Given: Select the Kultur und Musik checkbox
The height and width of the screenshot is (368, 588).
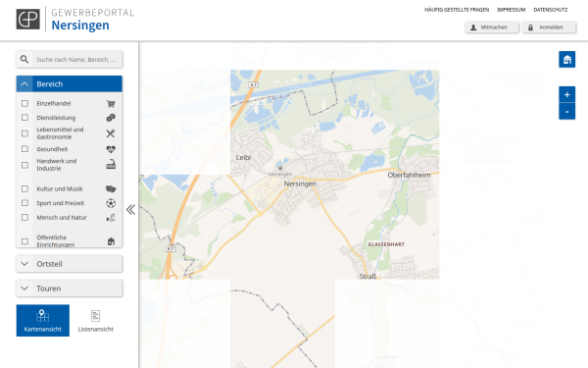Looking at the screenshot, I should coord(24,188).
